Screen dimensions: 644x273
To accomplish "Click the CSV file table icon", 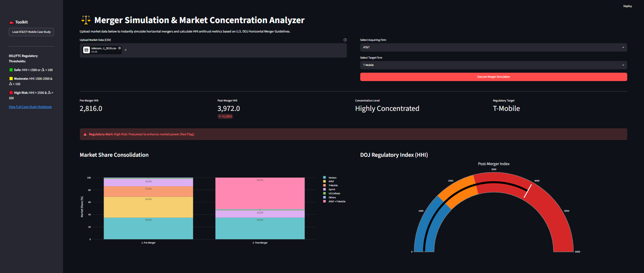I will pos(86,50).
